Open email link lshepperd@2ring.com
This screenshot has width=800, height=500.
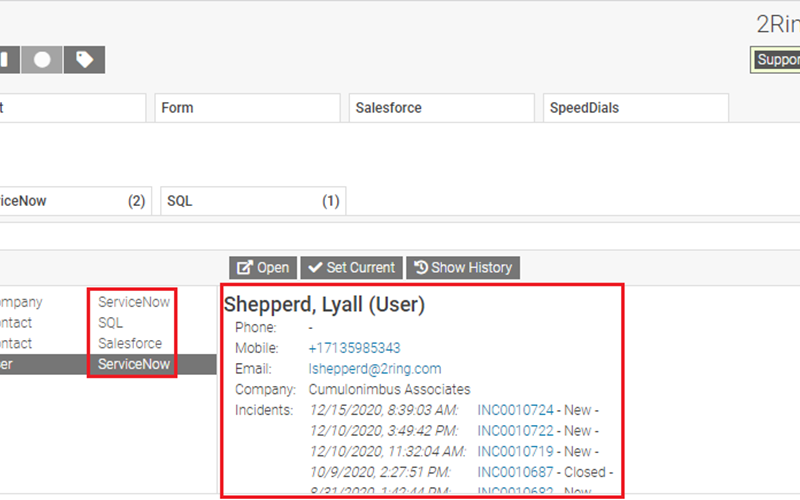pos(374,369)
